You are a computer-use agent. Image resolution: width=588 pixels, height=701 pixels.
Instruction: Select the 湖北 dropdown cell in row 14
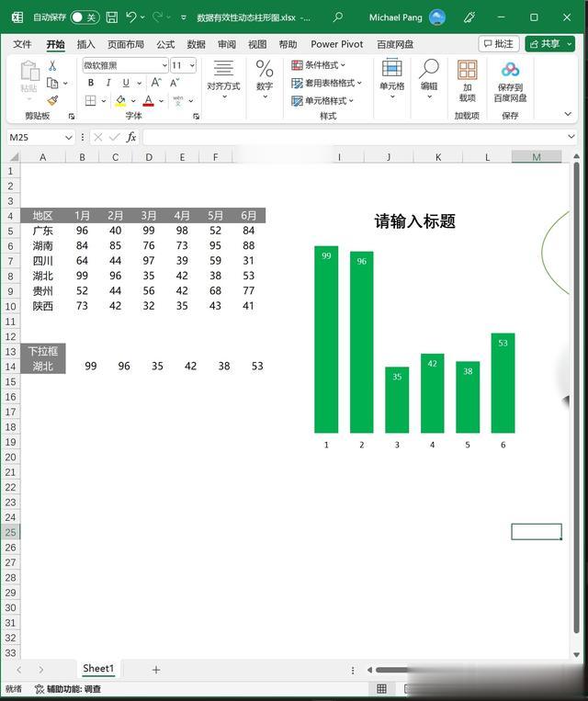coord(43,367)
